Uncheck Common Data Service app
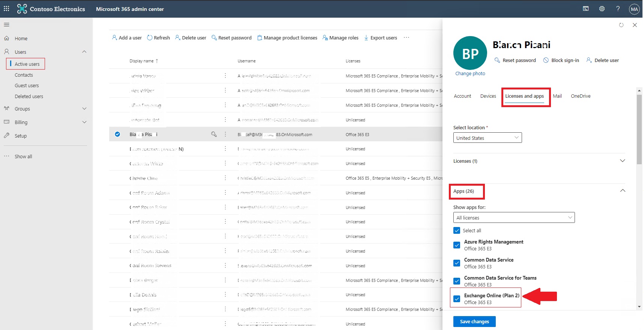The image size is (644, 330). coord(457,263)
